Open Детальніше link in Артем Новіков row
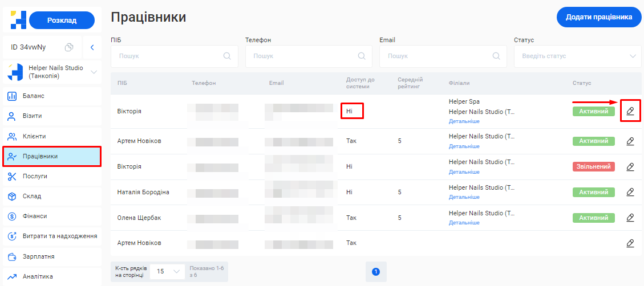The image size is (644, 286). (x=464, y=146)
